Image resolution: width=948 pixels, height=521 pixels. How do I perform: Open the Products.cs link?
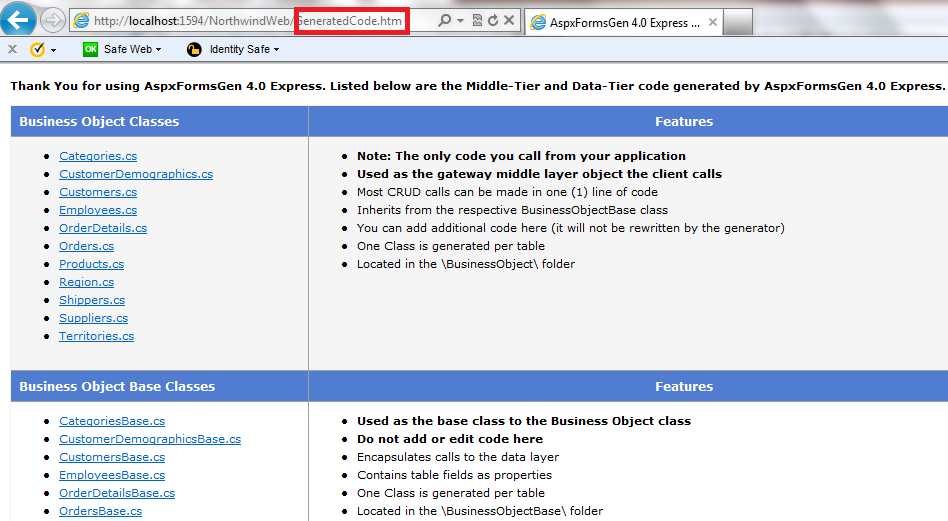click(91, 264)
